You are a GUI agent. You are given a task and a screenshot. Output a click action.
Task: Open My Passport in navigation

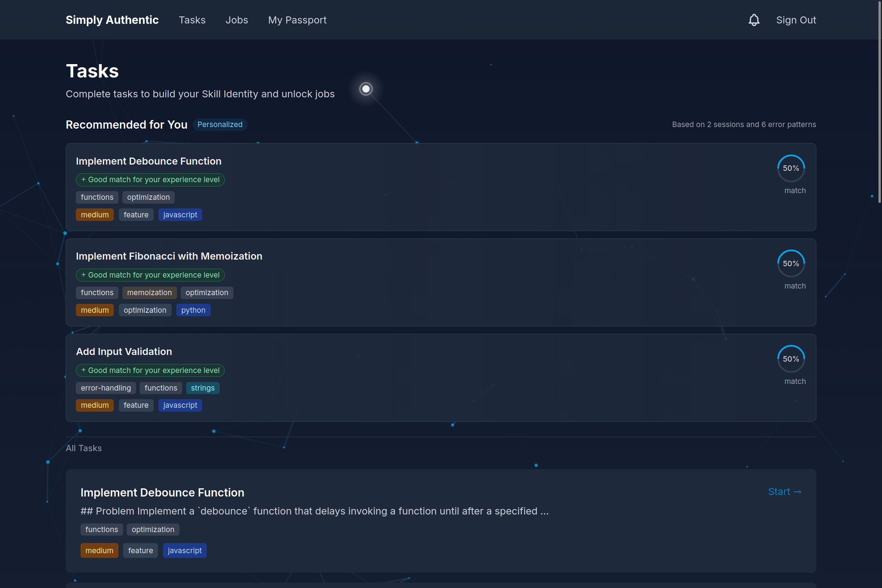click(x=297, y=20)
